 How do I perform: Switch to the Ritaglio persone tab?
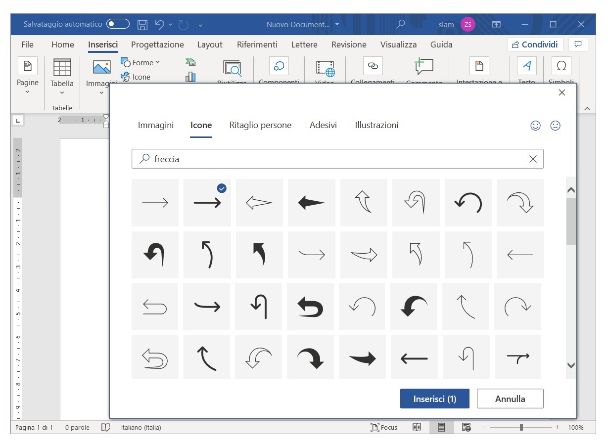pyautogui.click(x=260, y=125)
